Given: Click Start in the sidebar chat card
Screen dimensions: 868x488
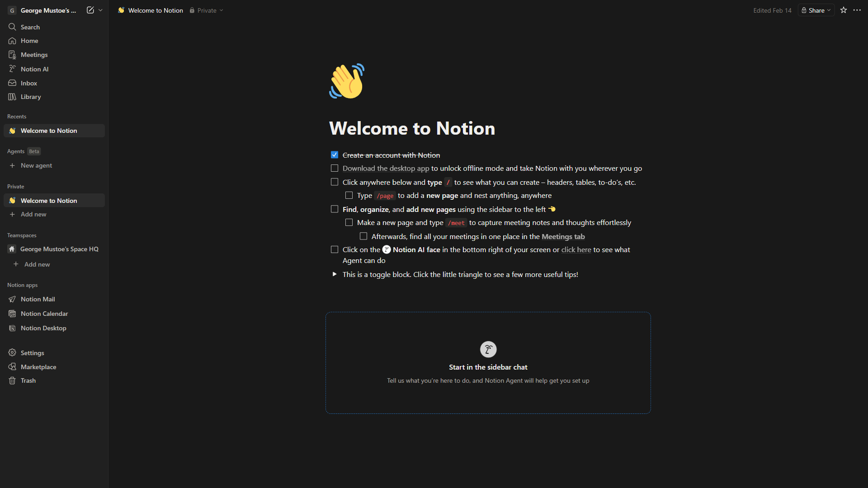Looking at the screenshot, I should 488,363.
